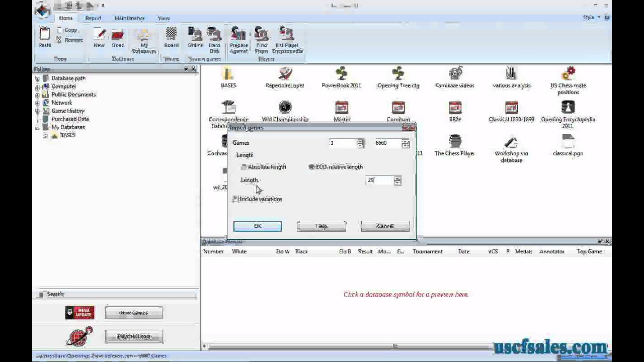The height and width of the screenshot is (362, 644).
Task: Click the Playchess globe icon
Action: (x=79, y=336)
